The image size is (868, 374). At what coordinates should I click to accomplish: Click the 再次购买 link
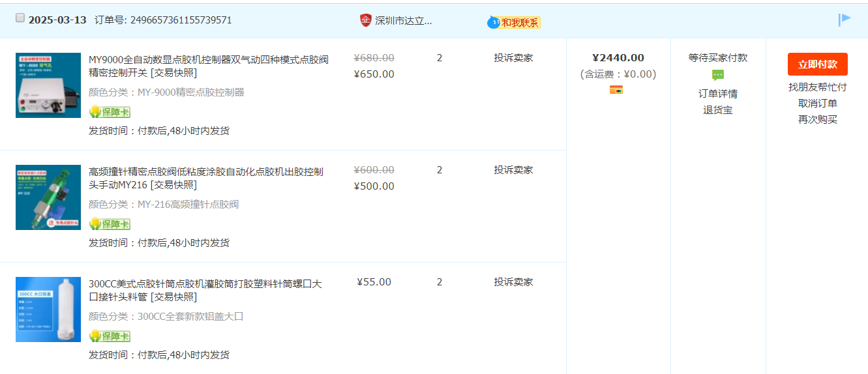tap(817, 120)
